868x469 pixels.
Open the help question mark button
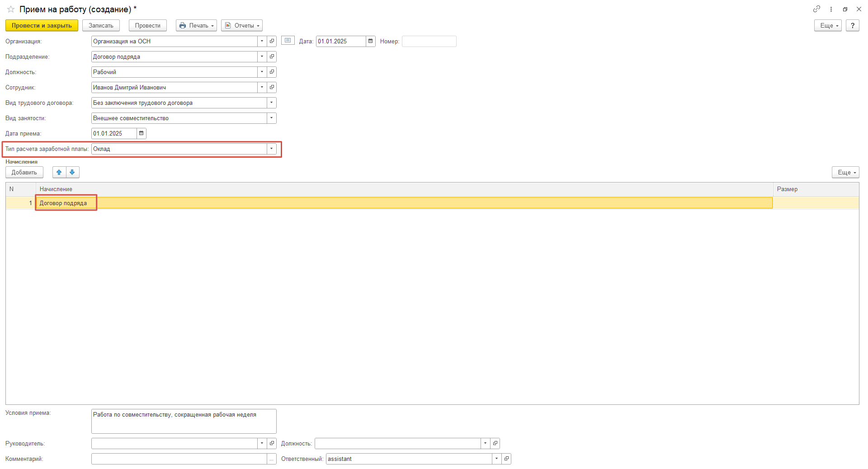pyautogui.click(x=852, y=26)
